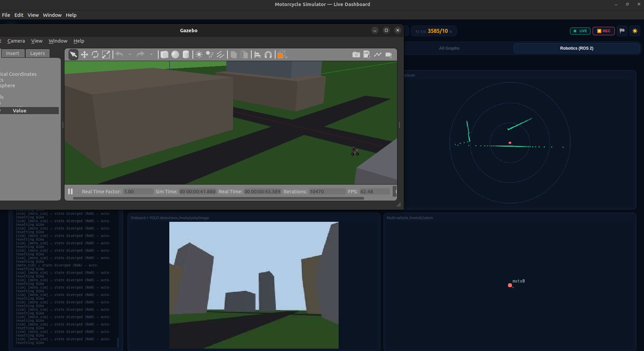Open the Camera menu in Gazebo
Screen dimensions: 644x351
coord(16,41)
